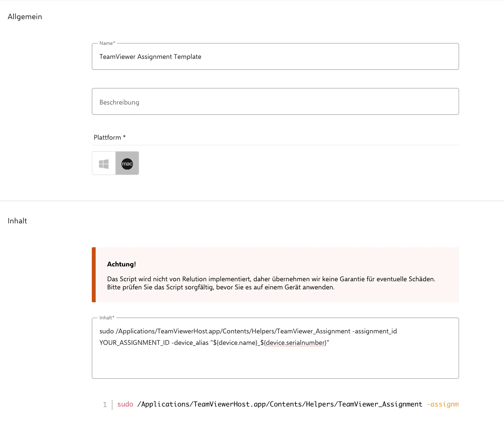Click the misspelled device.serialnumber word
The width and height of the screenshot is (504, 429).
(295, 343)
